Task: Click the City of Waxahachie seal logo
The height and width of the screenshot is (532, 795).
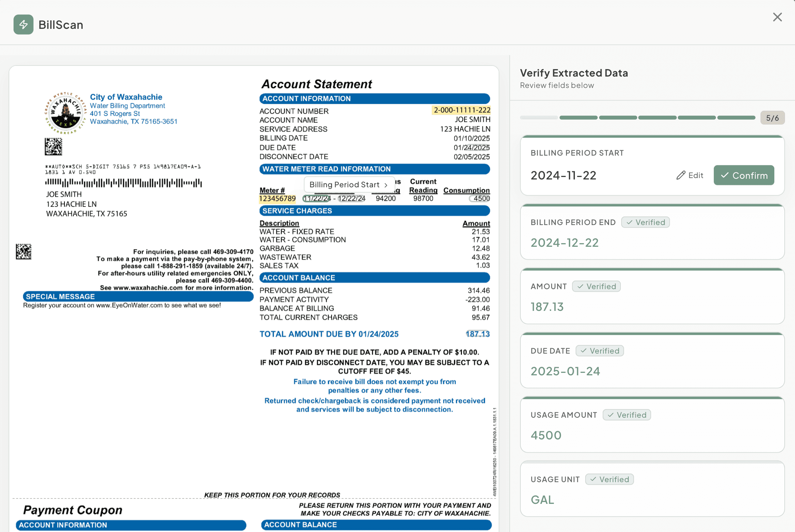Action: (65, 113)
